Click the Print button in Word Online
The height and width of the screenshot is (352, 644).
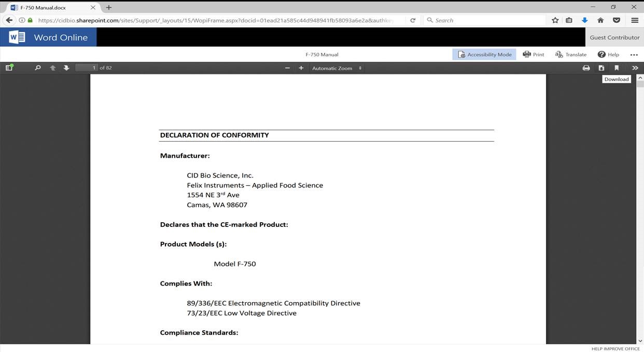click(534, 55)
